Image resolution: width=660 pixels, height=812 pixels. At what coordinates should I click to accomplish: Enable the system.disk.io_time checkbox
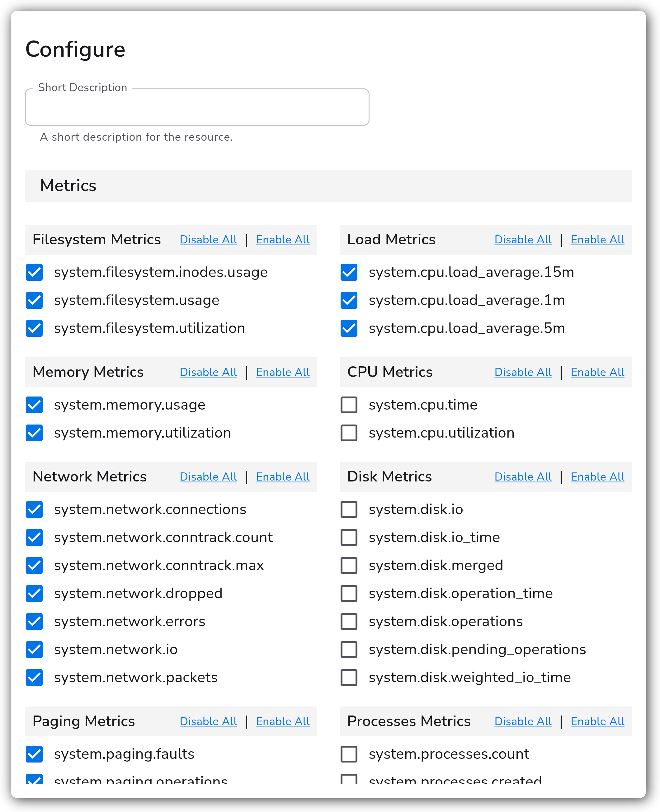coord(349,538)
